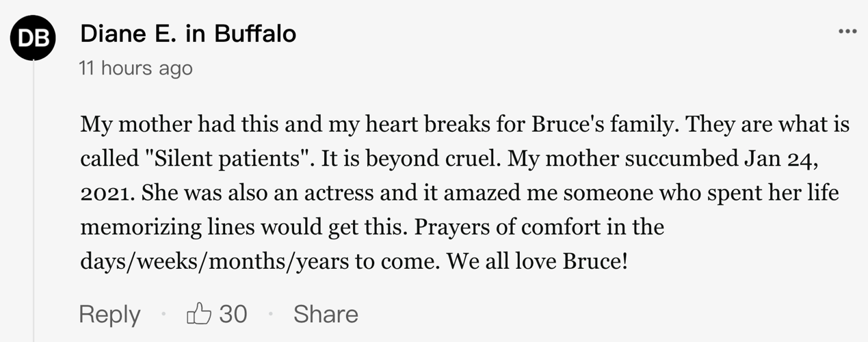Open Diane E. in Buffalo's profile name
The image size is (868, 342).
point(188,34)
